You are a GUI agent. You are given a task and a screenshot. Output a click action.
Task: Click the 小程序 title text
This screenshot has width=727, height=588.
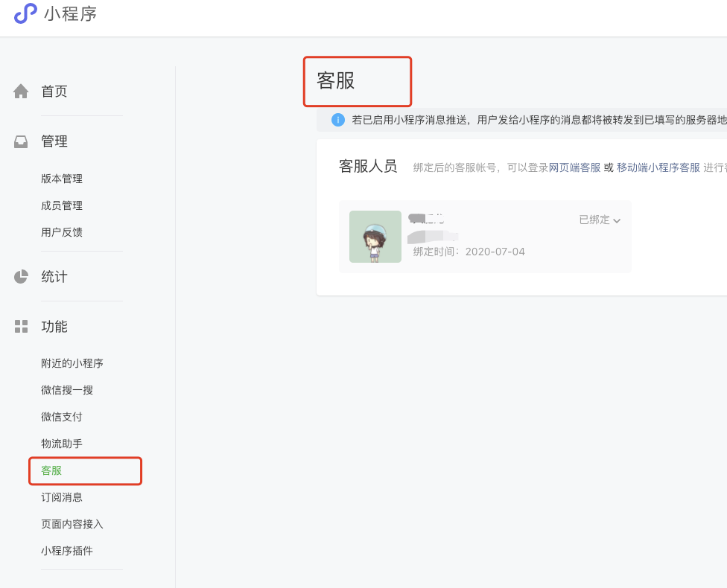[71, 13]
